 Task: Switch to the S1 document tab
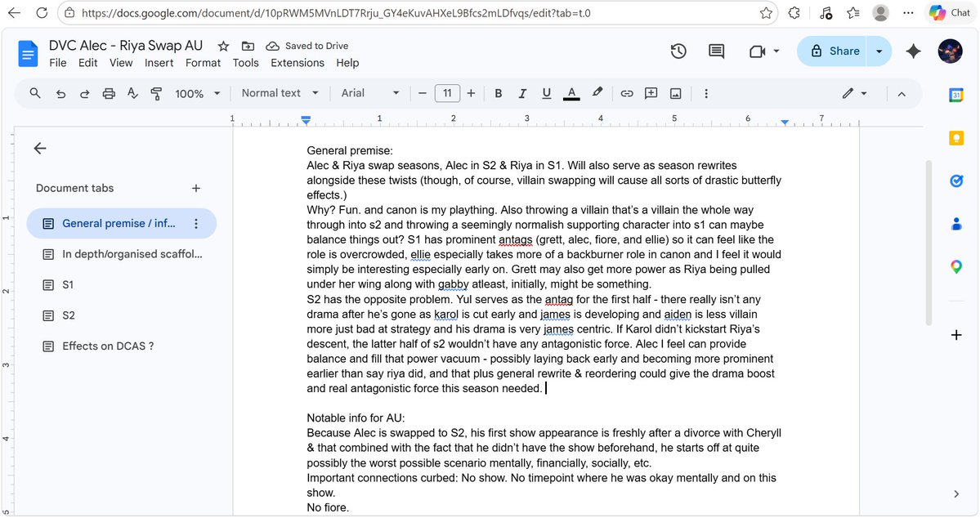click(x=122, y=285)
